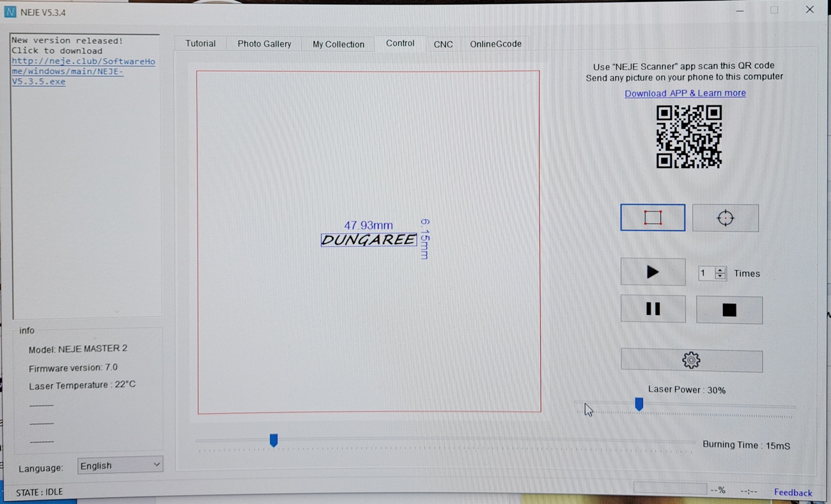The image size is (831, 504).
Task: Open the Language dropdown
Action: [120, 465]
